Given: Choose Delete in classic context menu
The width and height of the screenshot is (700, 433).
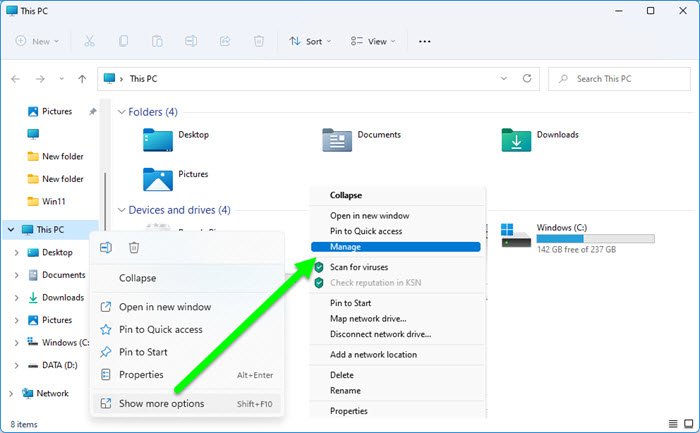Looking at the screenshot, I should [x=342, y=375].
